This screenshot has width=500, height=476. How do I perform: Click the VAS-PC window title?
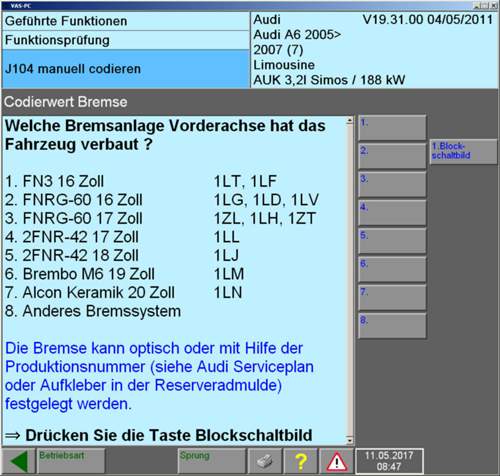click(x=21, y=6)
